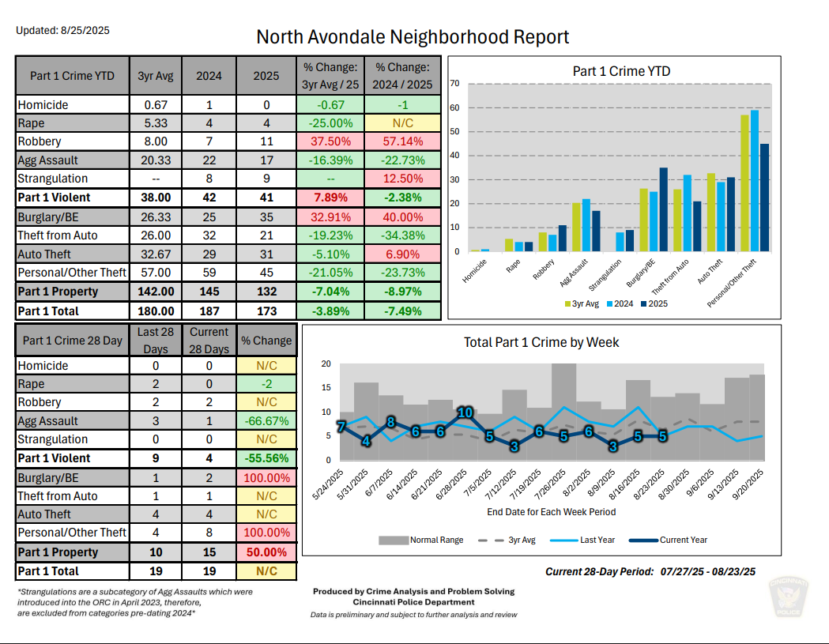829x644 pixels.
Task: Select the Normal Range legend icon
Action: coord(393,540)
